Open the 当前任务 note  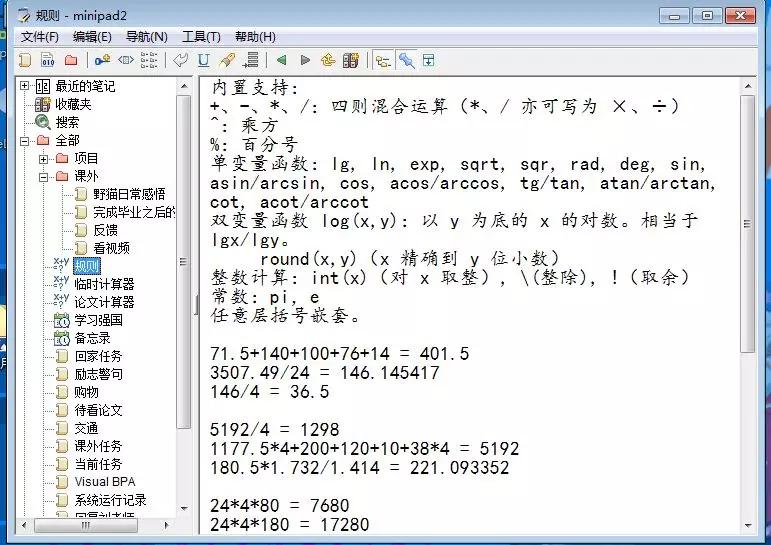98,464
